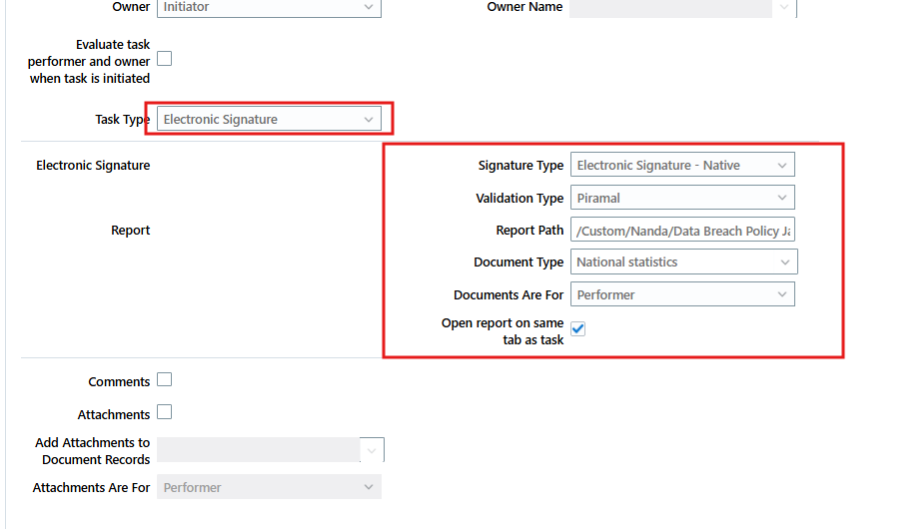Screen dimensions: 900x529
Task: Click the Attachments Are For label
Action: (x=91, y=488)
